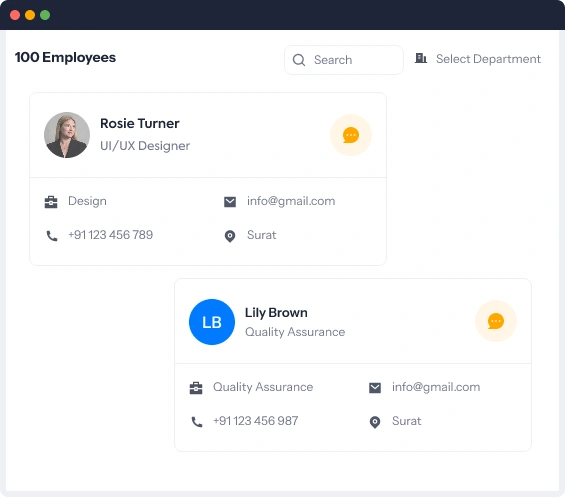Image resolution: width=565 pixels, height=497 pixels.
Task: Click phone number +91 123 456 987
Action: 255,421
